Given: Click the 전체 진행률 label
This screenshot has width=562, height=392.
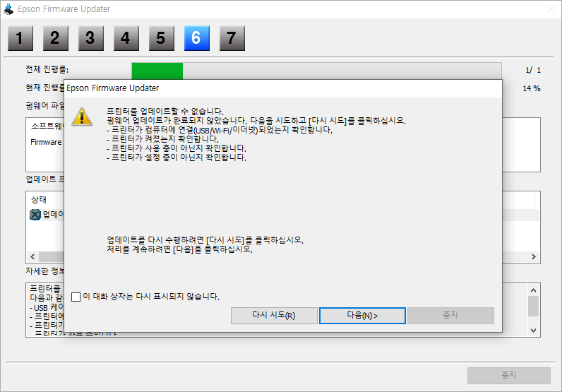Looking at the screenshot, I should (47, 69).
